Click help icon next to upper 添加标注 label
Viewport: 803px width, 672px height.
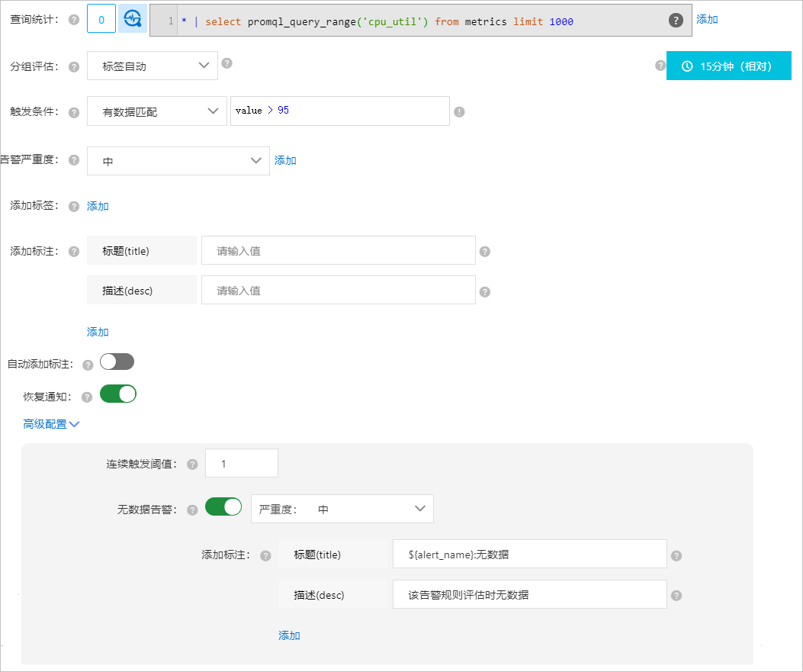[x=74, y=252]
